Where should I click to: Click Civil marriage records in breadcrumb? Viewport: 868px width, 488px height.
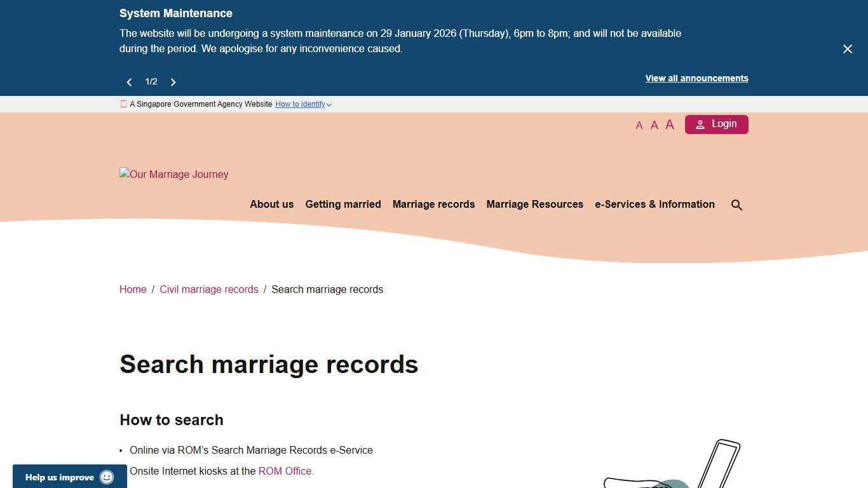tap(209, 289)
